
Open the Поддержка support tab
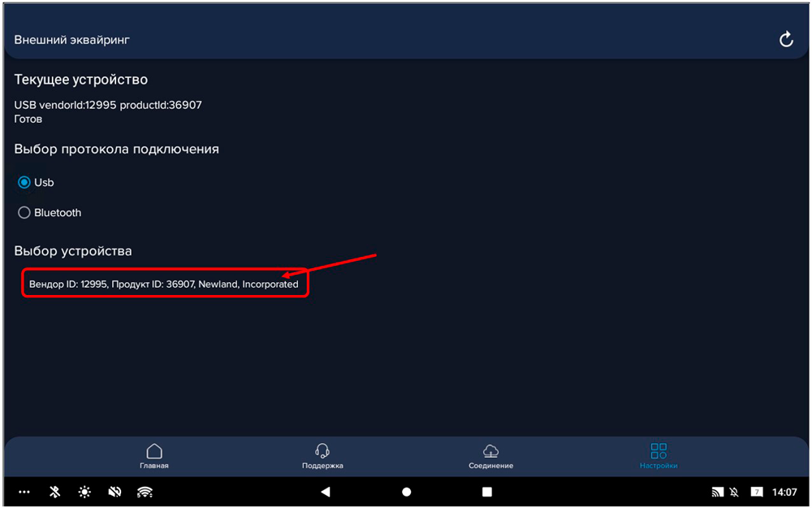tap(322, 456)
